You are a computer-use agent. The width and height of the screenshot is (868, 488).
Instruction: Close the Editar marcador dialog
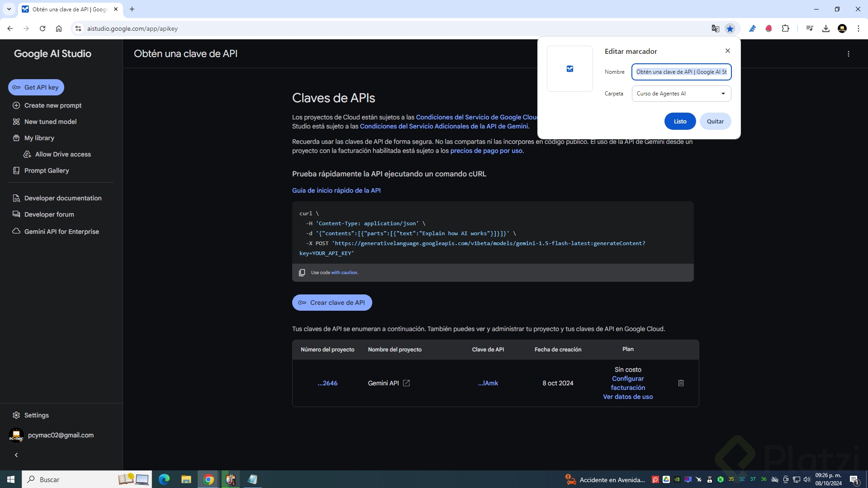point(727,51)
